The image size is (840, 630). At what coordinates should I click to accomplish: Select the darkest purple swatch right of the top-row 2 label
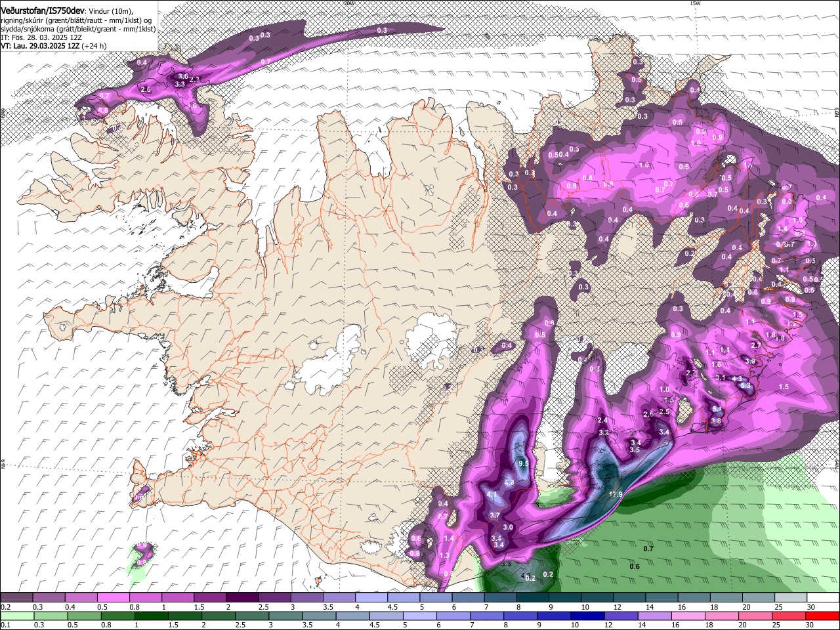point(241,598)
